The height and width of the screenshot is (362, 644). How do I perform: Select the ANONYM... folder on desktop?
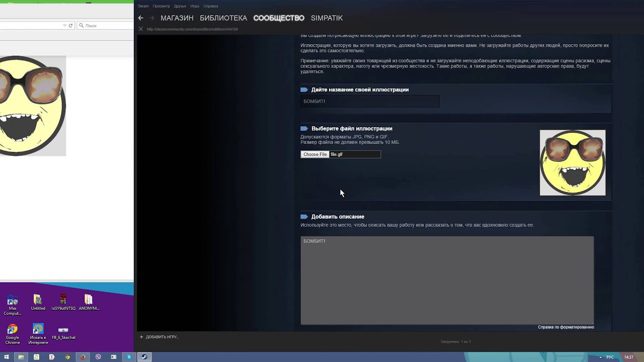(x=89, y=303)
